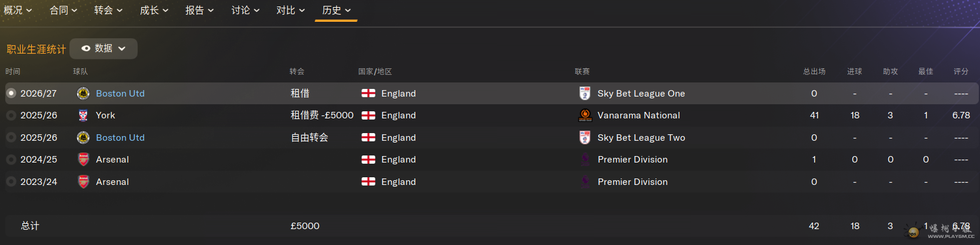Expand the 转会 menu
This screenshot has height=245, width=980.
[108, 10]
